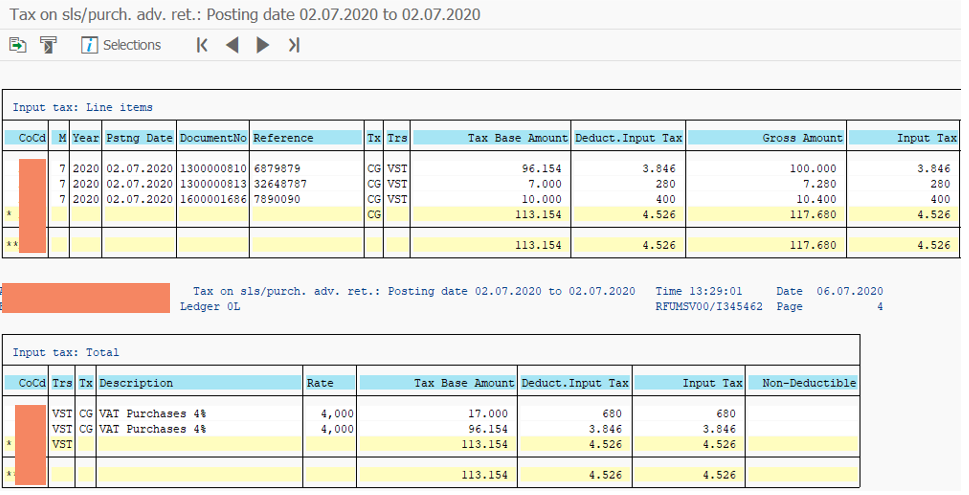This screenshot has height=495, width=969.
Task: Go to the previous page
Action: point(232,45)
